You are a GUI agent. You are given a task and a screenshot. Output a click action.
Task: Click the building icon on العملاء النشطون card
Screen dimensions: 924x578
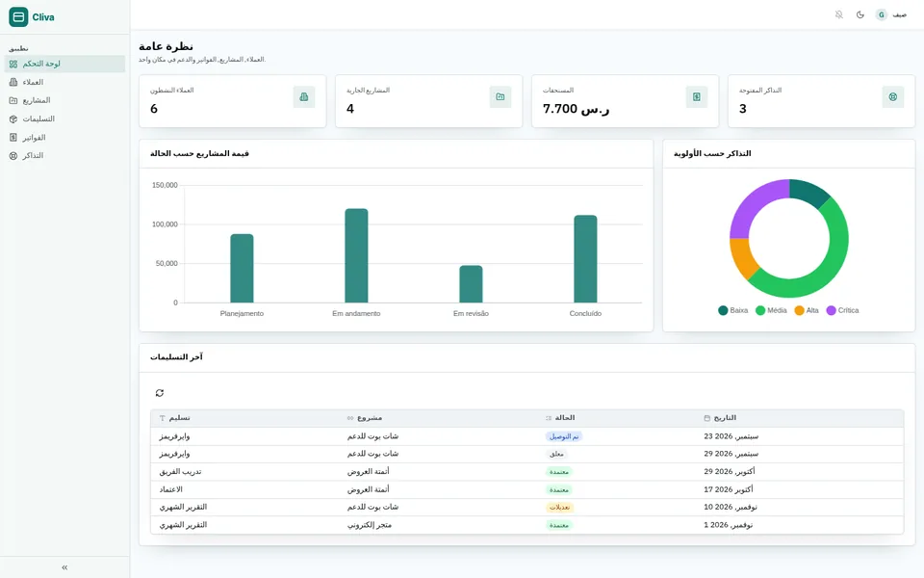[304, 96]
